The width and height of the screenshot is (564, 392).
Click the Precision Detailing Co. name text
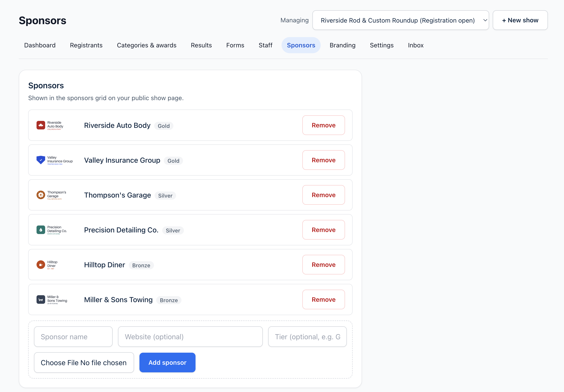(x=121, y=230)
